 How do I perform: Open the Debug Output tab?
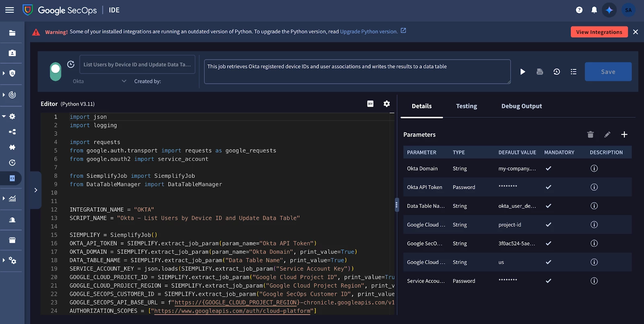pyautogui.click(x=522, y=106)
